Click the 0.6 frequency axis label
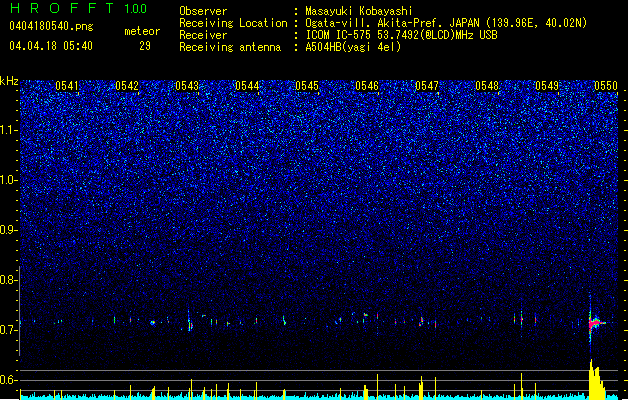629x400 pixels. 9,380
